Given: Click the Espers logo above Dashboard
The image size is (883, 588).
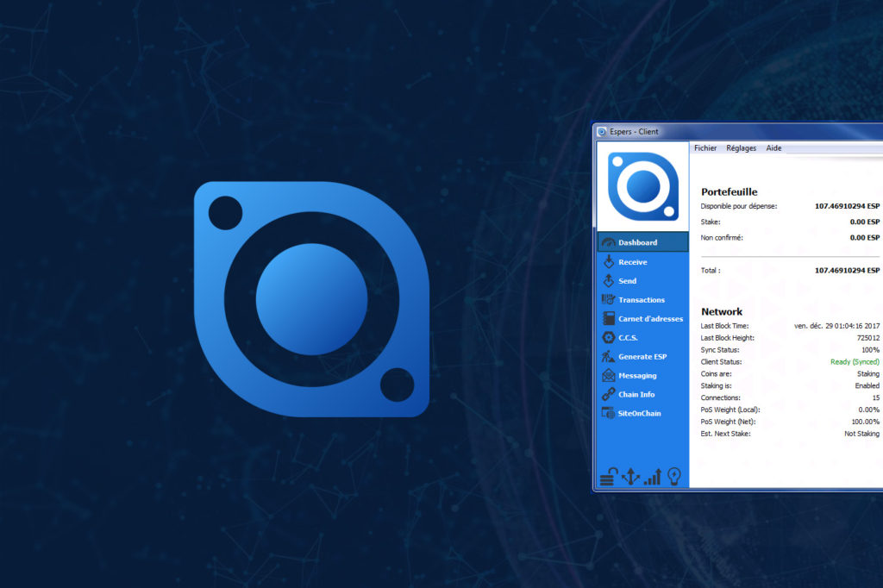Looking at the screenshot, I should point(643,186).
